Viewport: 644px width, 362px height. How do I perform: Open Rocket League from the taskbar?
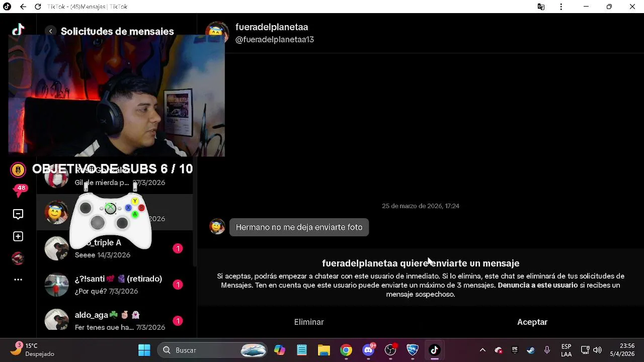413,350
